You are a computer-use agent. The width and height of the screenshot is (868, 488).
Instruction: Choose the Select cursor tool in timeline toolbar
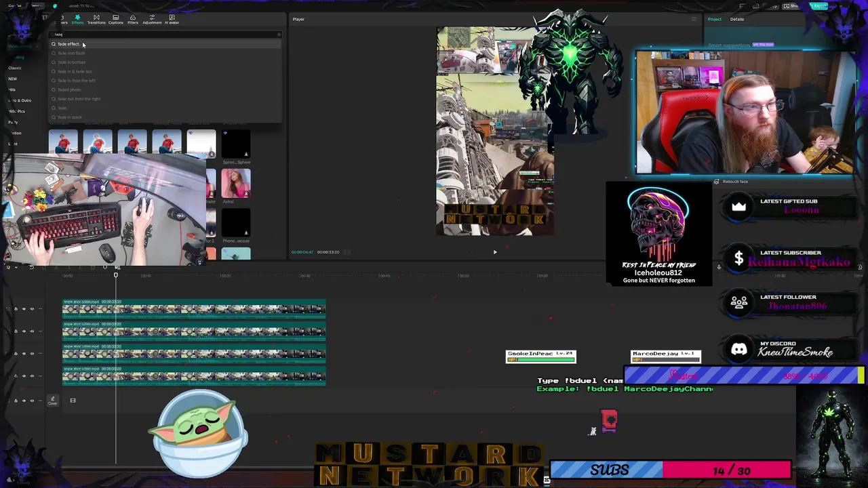pyautogui.click(x=7, y=267)
